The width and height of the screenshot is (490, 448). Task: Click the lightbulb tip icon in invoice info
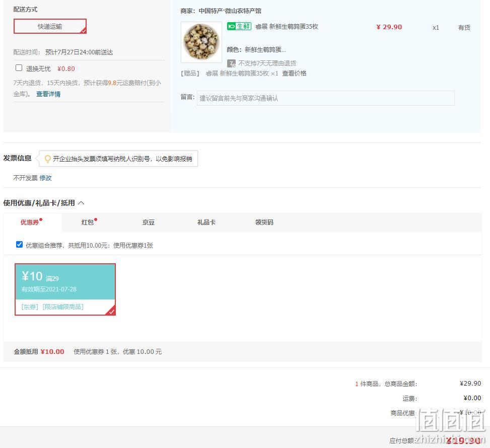[x=47, y=159]
